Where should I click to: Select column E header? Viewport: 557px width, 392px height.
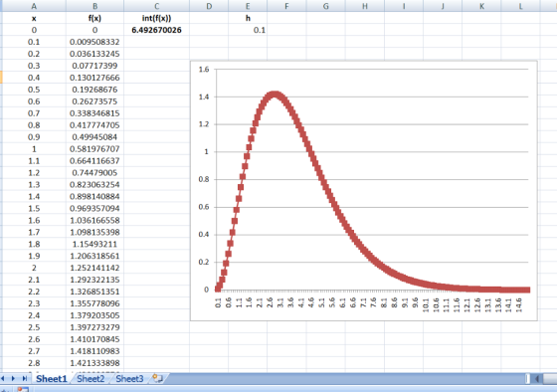click(248, 6)
